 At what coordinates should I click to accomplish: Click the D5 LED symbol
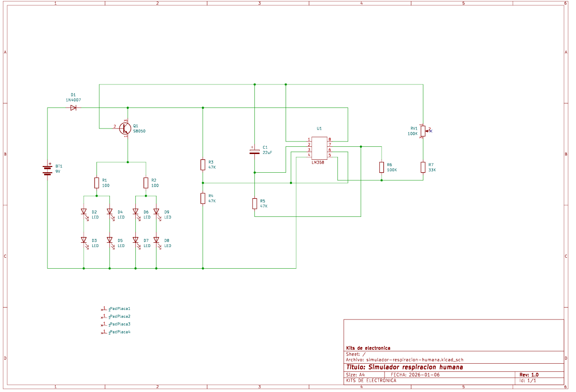point(109,240)
